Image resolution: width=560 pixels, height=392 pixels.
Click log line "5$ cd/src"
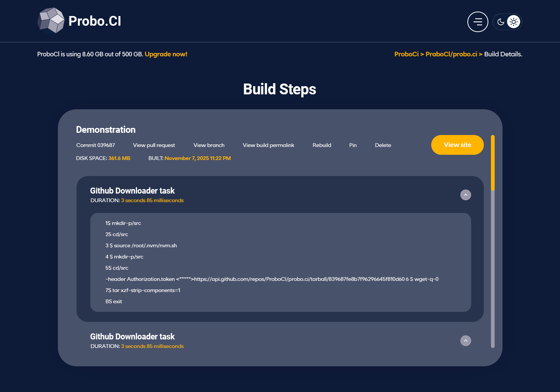click(117, 268)
